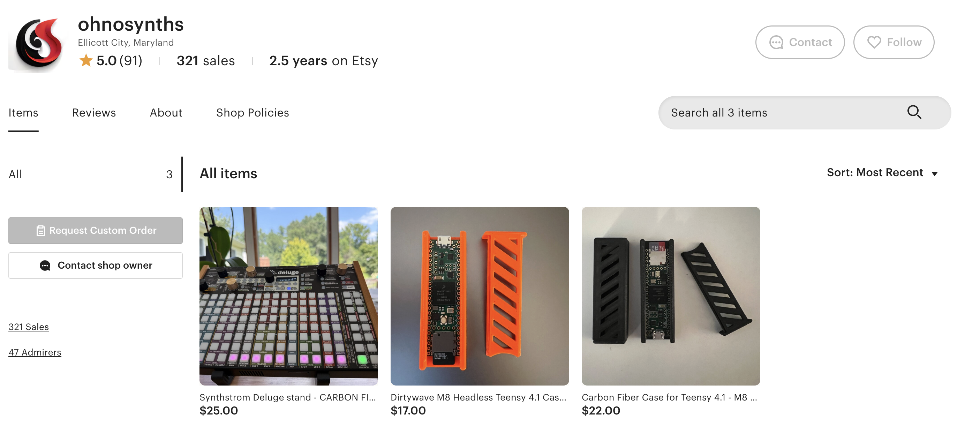View the Shop Policies tab

[x=252, y=113]
